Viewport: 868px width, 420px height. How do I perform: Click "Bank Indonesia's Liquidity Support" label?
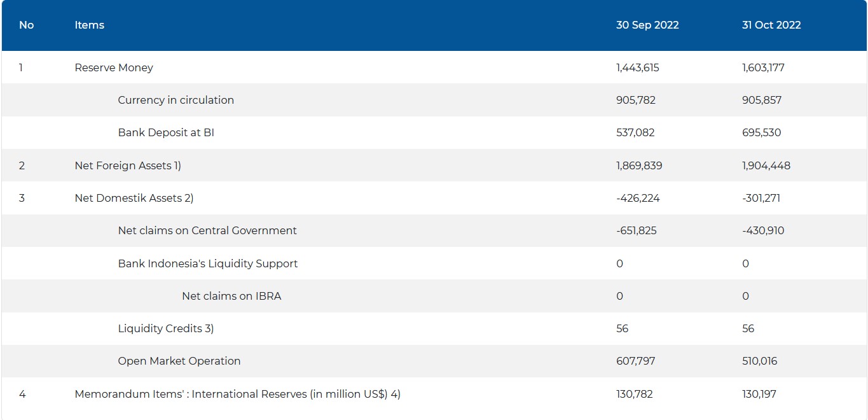point(207,263)
